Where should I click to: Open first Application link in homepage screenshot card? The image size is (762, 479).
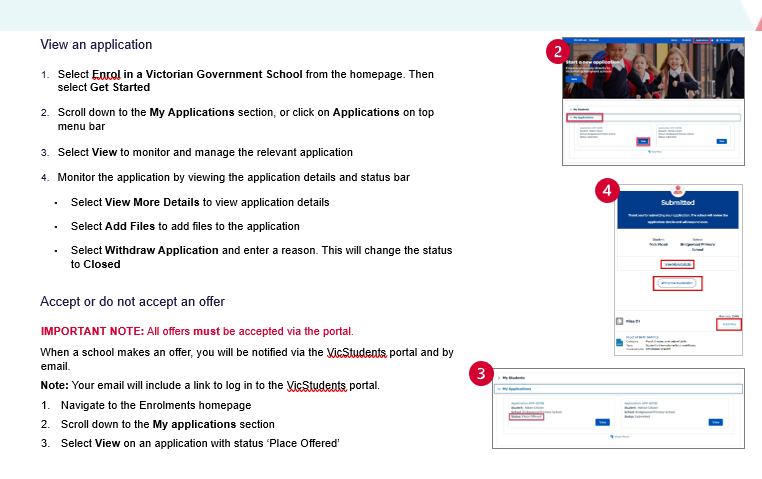591,128
